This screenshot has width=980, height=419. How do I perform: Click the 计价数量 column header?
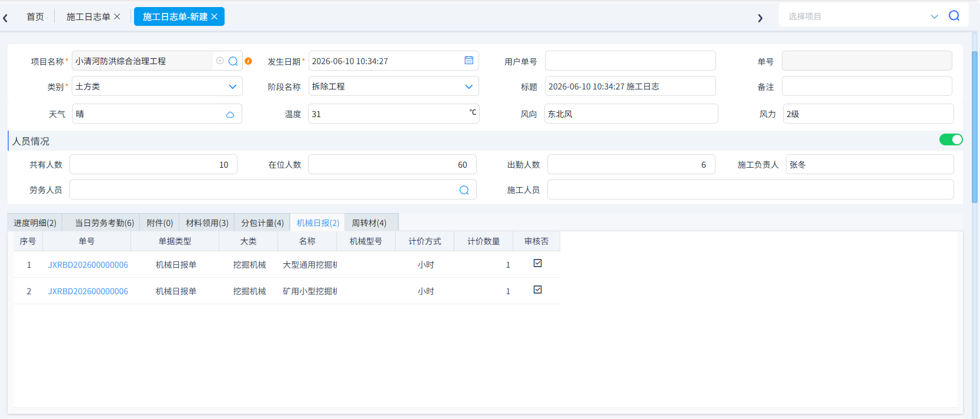point(483,241)
